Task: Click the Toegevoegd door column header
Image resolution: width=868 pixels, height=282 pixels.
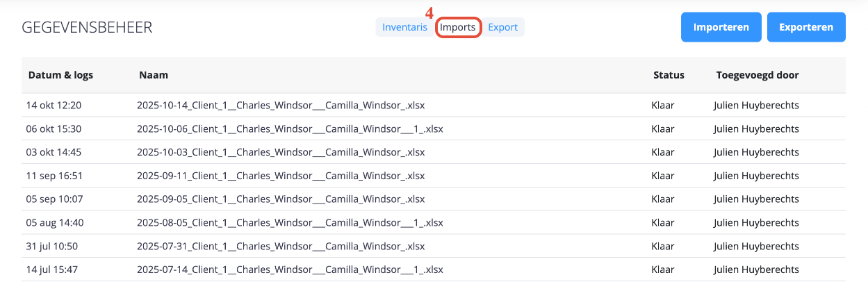Action: [758, 75]
